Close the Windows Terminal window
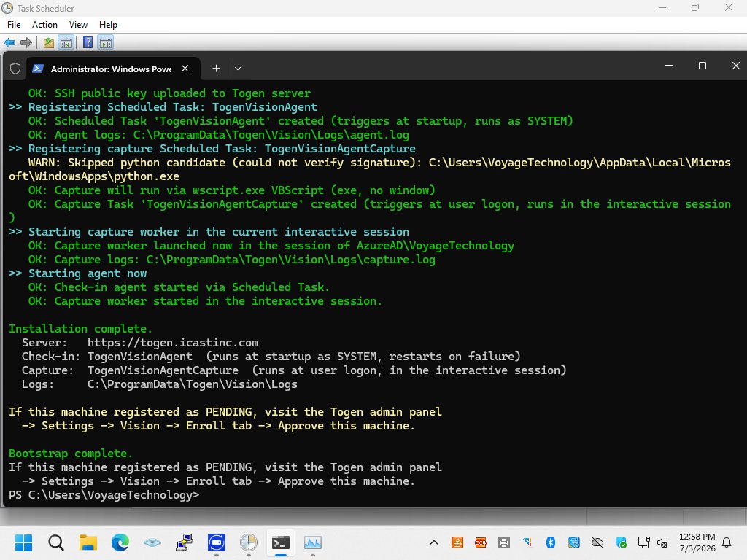 pyautogui.click(x=735, y=66)
